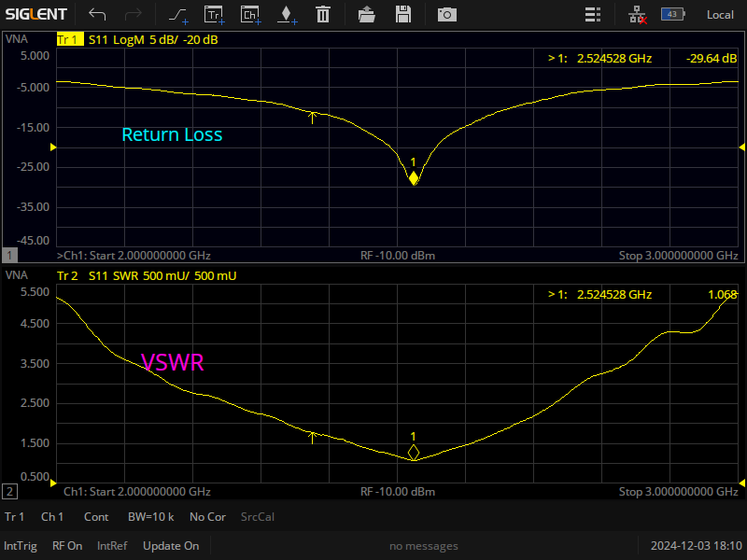Image resolution: width=747 pixels, height=560 pixels.
Task: Click the BW=10 k bandwidth entry
Action: coord(150,517)
